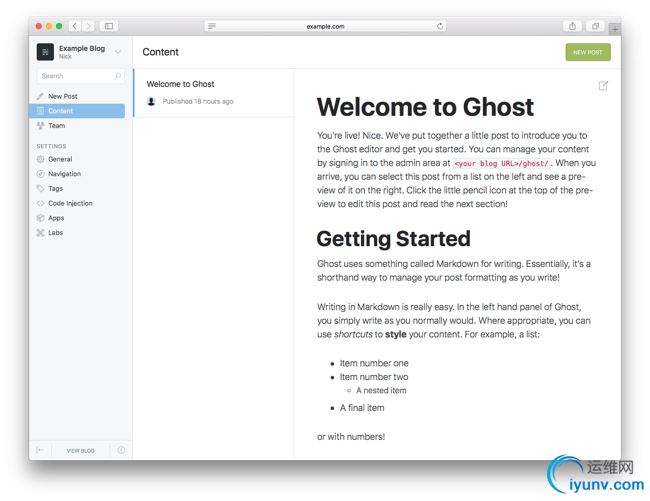Click the edit post pencil icon
This screenshot has width=650, height=501.
603,86
